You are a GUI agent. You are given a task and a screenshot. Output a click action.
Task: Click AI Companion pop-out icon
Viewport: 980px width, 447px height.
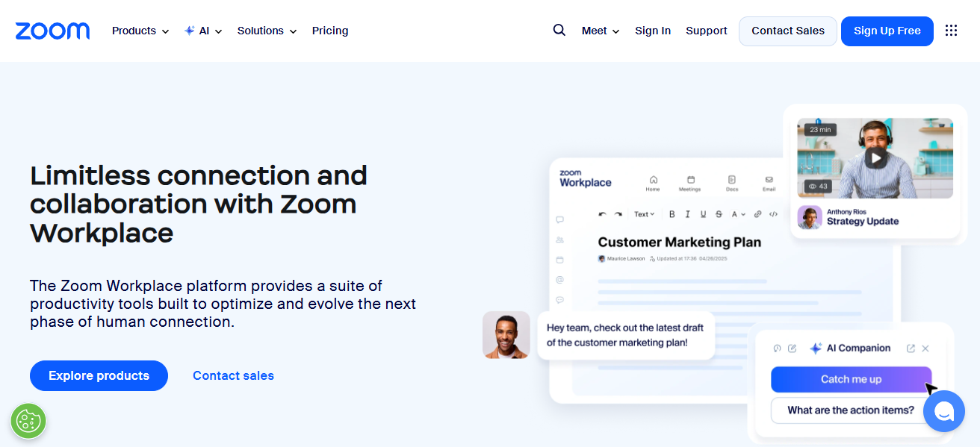[x=911, y=348]
